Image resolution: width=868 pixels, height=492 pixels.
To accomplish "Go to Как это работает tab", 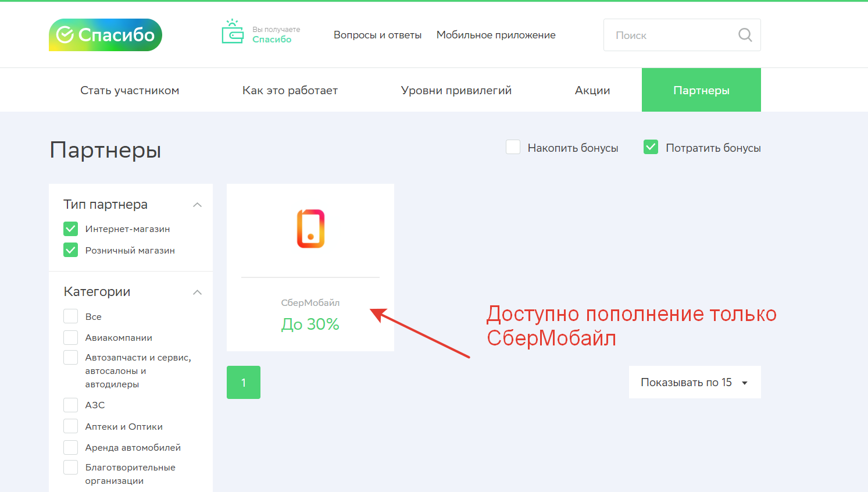I will (290, 90).
